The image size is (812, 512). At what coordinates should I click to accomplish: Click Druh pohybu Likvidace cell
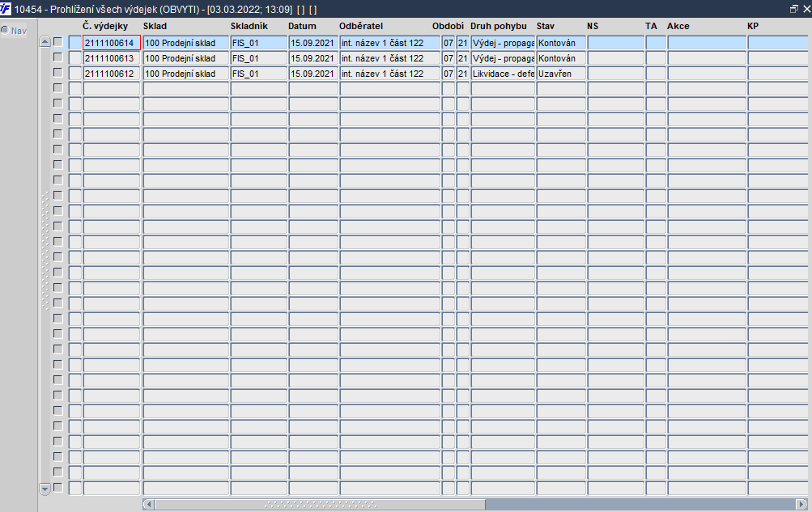pos(503,74)
